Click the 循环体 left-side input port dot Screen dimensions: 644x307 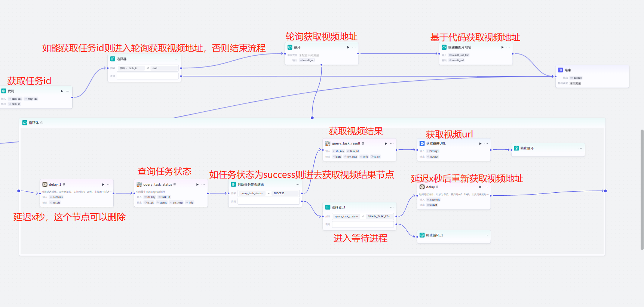point(19,191)
